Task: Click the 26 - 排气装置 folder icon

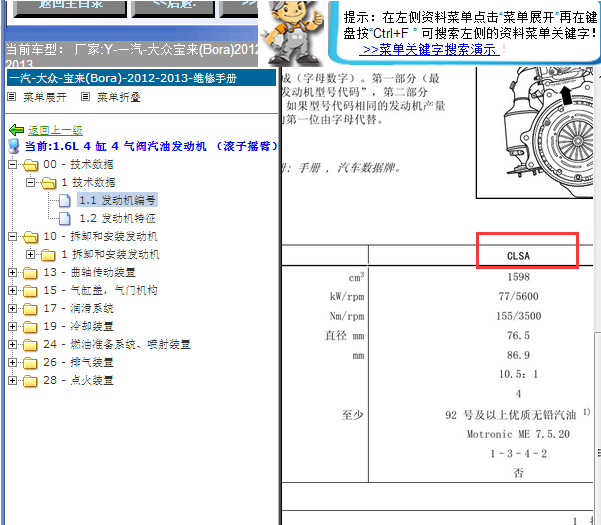Action: pyautogui.click(x=30, y=363)
